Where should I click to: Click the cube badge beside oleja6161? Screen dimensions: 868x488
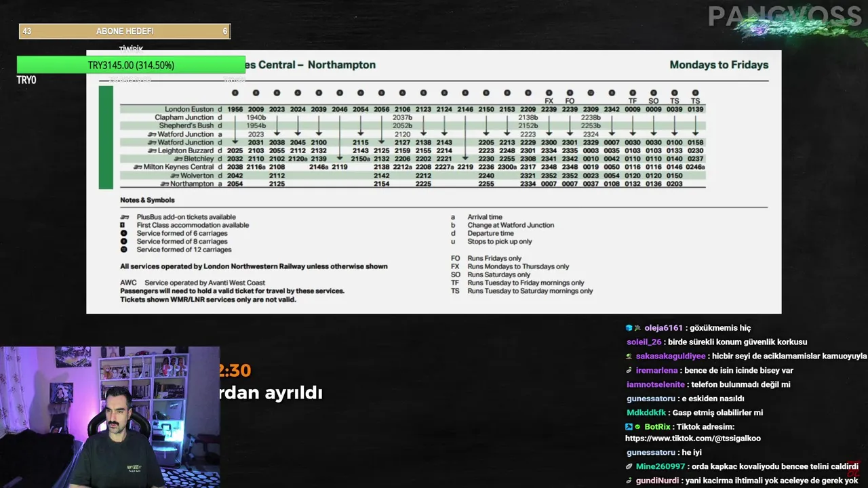pos(629,328)
